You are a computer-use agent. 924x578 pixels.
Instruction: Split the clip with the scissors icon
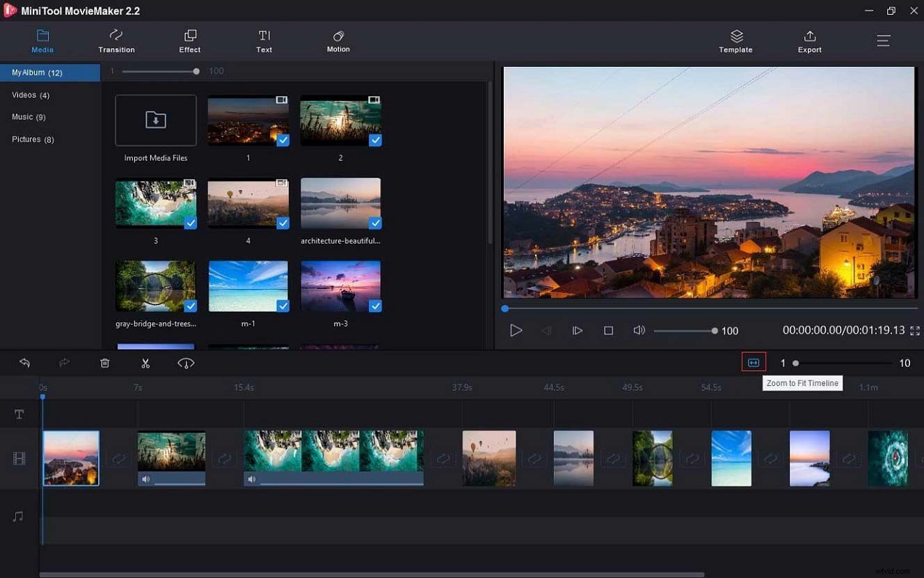[x=145, y=363]
